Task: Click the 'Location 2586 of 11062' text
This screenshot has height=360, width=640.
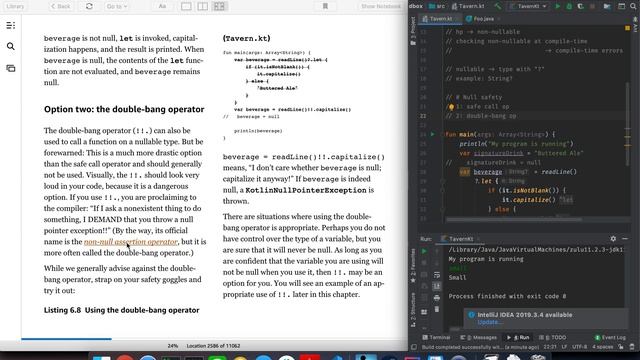Action: [213, 346]
